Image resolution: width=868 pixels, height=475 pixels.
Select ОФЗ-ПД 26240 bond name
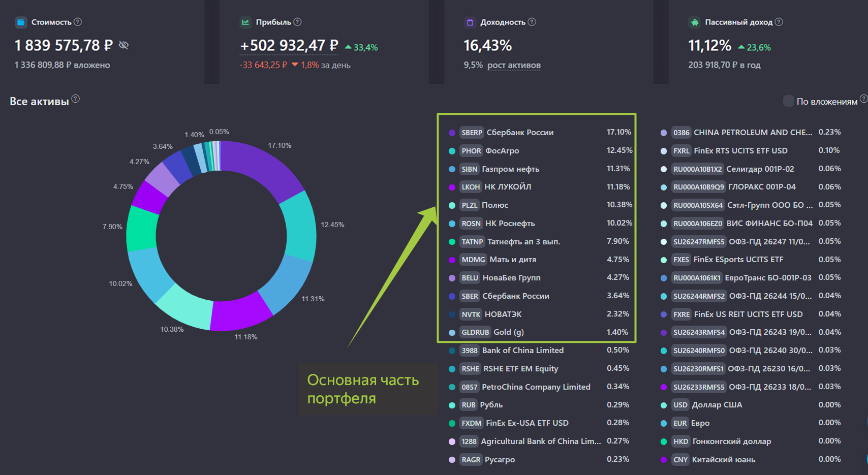point(771,351)
